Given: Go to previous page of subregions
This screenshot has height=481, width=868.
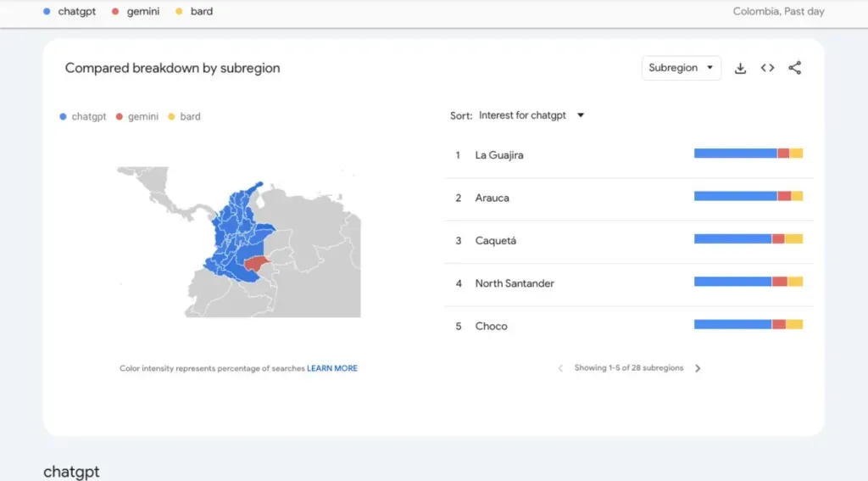Looking at the screenshot, I should (x=560, y=368).
